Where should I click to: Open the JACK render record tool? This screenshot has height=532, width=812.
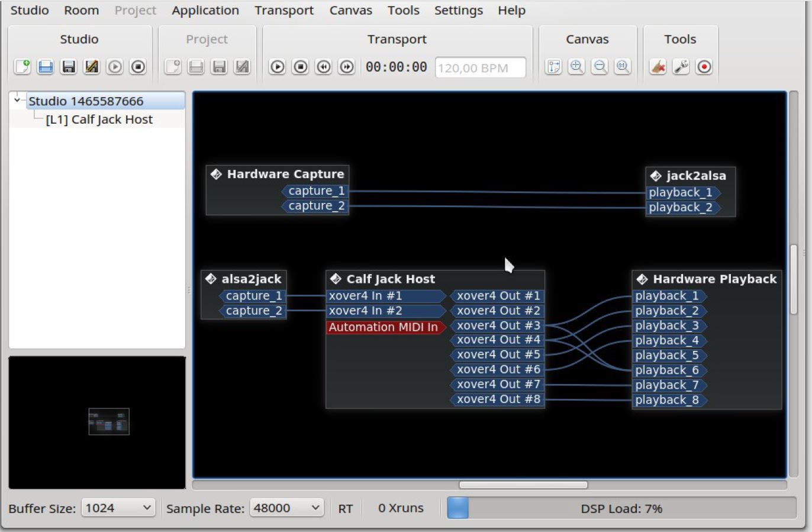coord(704,67)
